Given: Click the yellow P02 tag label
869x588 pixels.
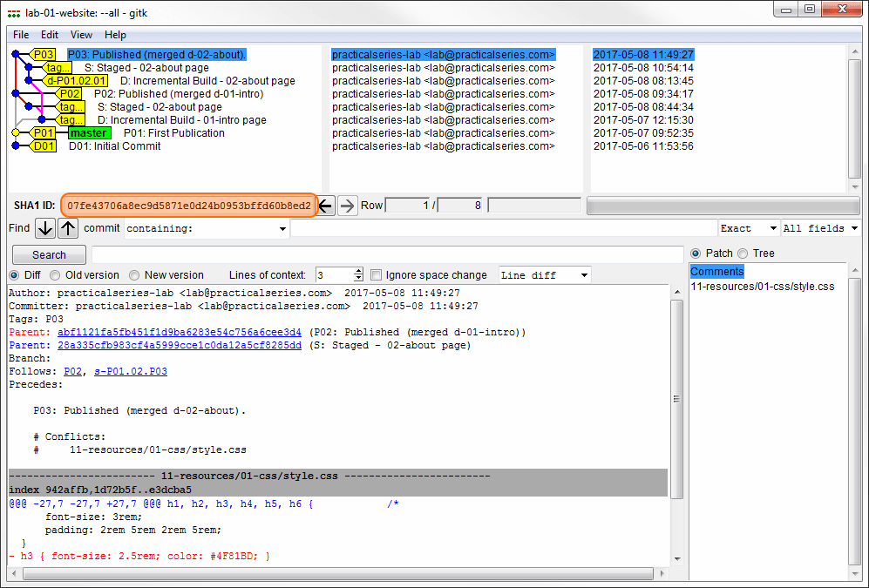Looking at the screenshot, I should pyautogui.click(x=69, y=94).
